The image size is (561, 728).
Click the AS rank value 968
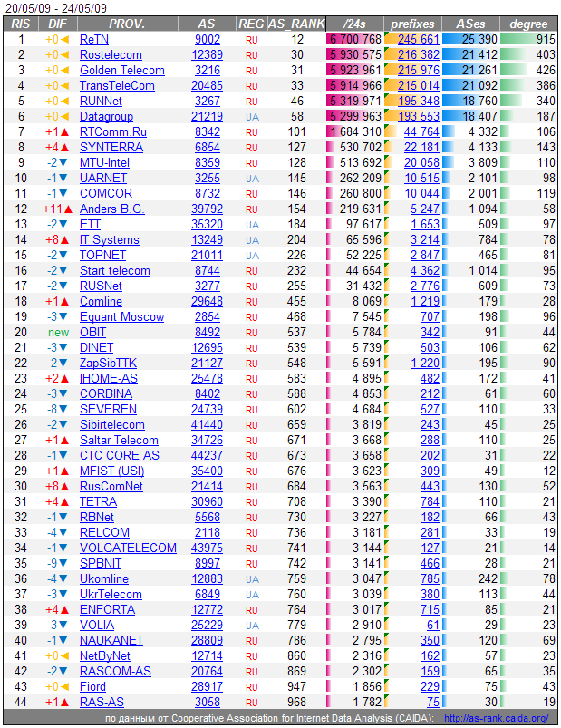click(296, 702)
